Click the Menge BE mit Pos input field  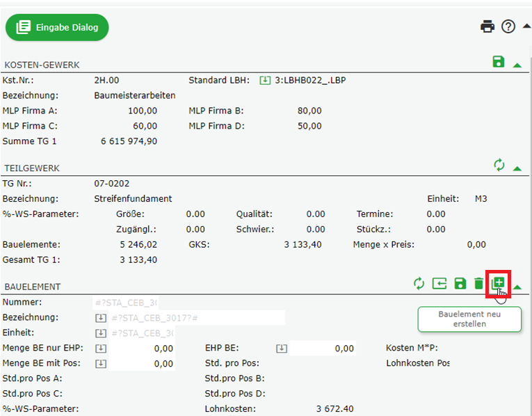143,363
